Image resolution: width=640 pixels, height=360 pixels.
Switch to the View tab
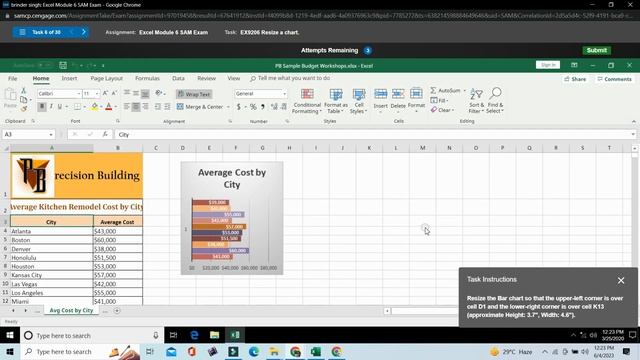pos(234,78)
